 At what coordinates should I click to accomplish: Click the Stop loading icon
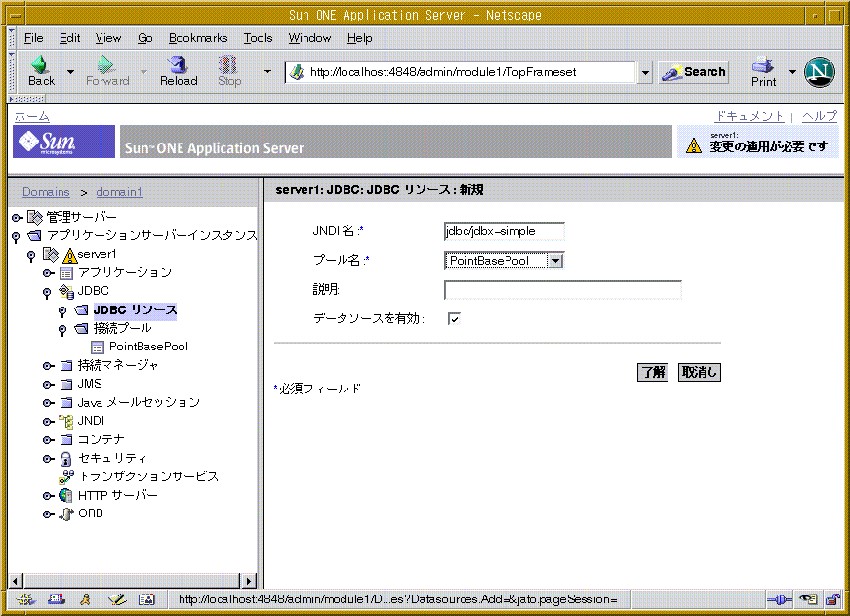tap(227, 65)
